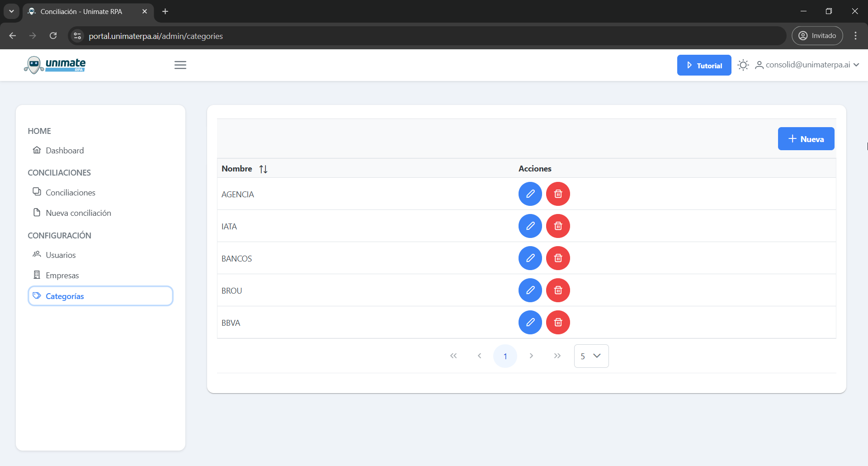Edit the IATA category
This screenshot has width=868, height=466.
point(530,226)
